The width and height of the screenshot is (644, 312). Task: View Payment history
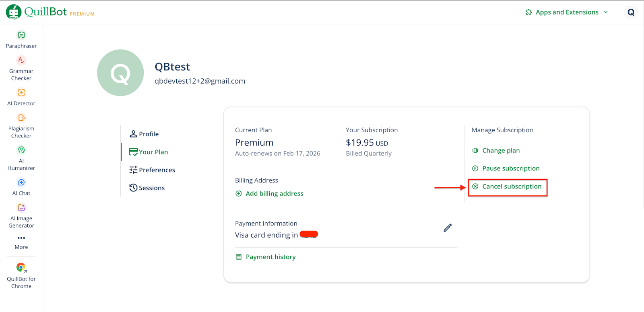270,257
